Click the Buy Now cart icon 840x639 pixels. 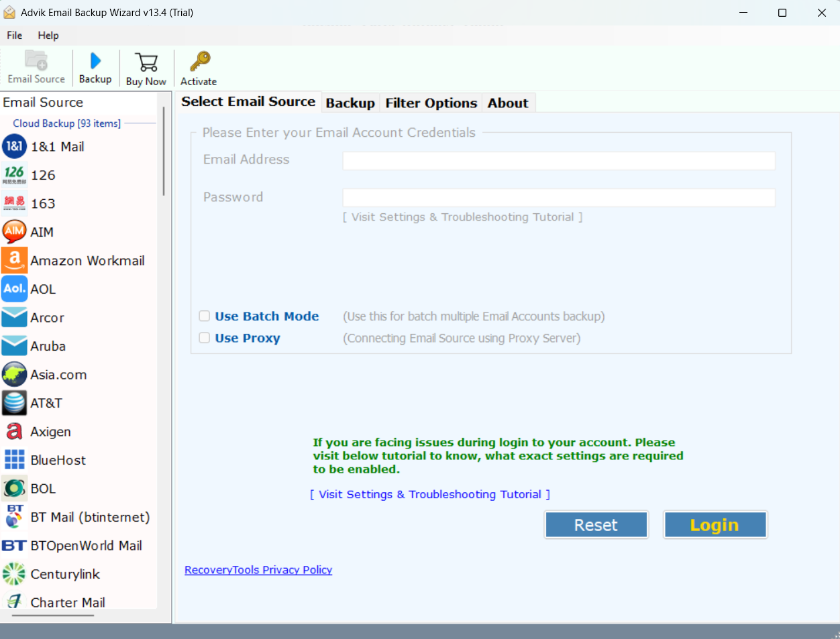146,62
